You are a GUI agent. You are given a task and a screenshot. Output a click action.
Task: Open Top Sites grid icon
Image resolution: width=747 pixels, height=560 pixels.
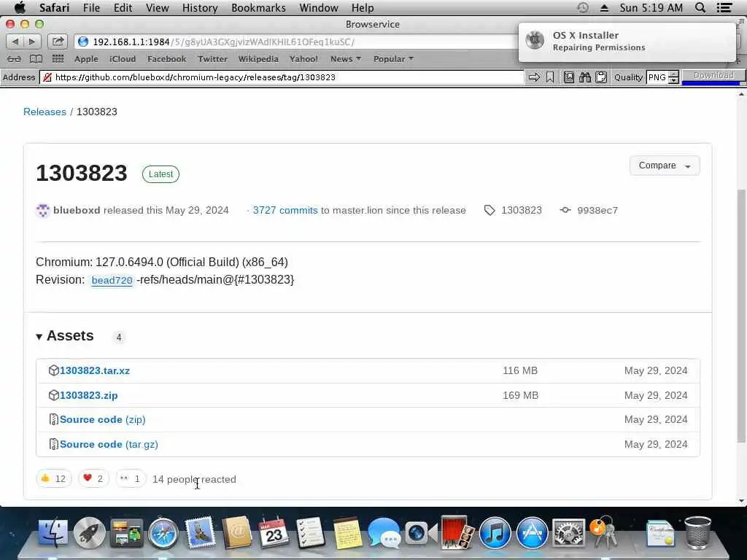pyautogui.click(x=58, y=59)
